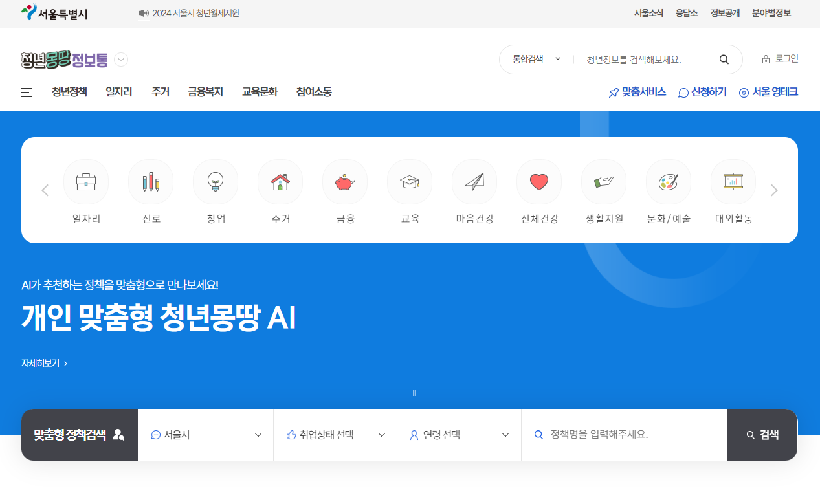
Task: Open the 금융복지 menu
Action: [206, 92]
